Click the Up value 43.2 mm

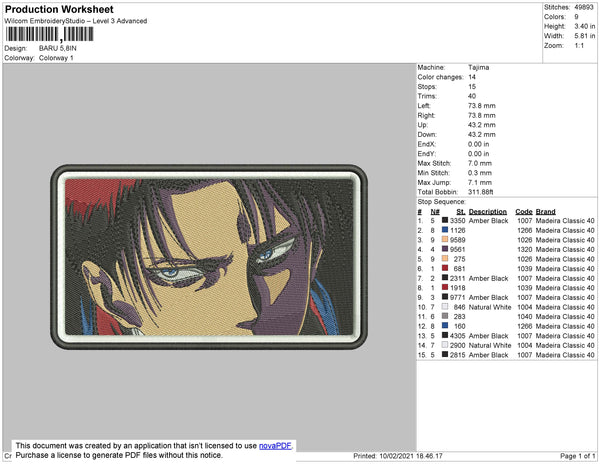(482, 125)
